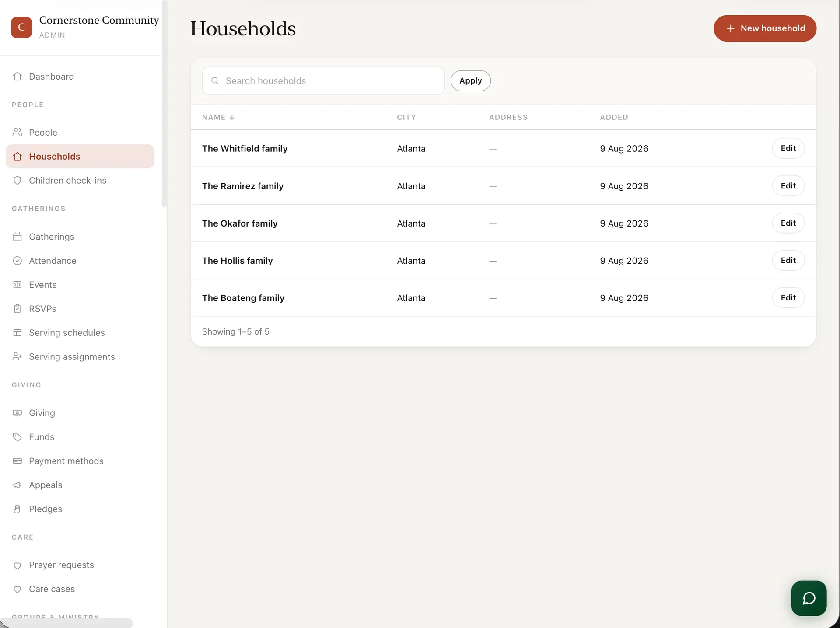Click Showing 1–5 of 5 text
The image size is (840, 628).
click(x=236, y=331)
